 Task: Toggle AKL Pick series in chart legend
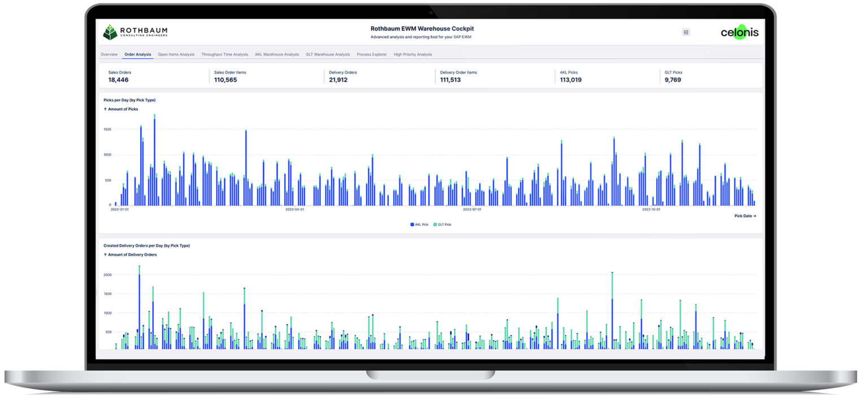(x=419, y=224)
